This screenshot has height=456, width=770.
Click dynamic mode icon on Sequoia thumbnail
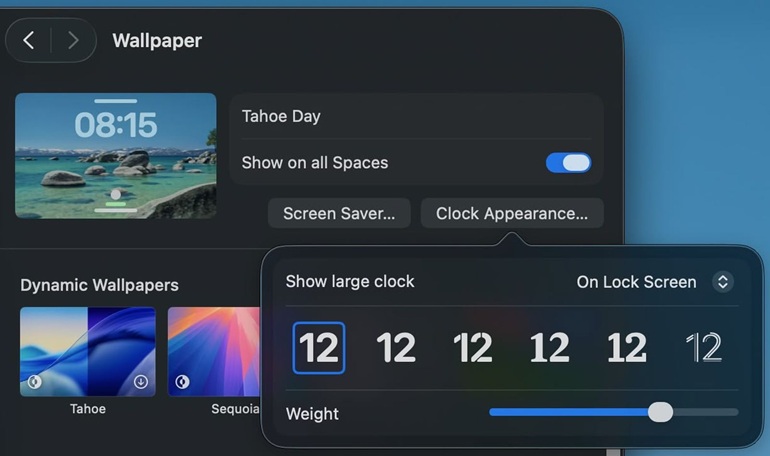click(183, 382)
